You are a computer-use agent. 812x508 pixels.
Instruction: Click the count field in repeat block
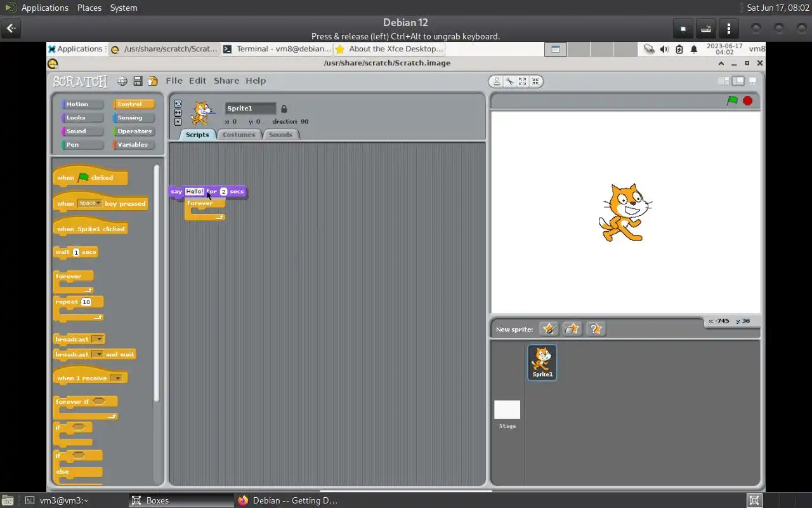[86, 302]
